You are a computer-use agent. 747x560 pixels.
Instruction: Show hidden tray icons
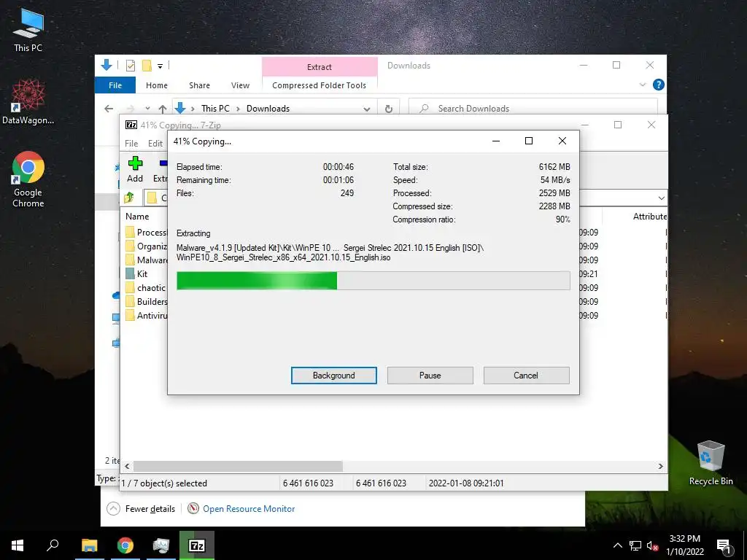[x=617, y=545]
